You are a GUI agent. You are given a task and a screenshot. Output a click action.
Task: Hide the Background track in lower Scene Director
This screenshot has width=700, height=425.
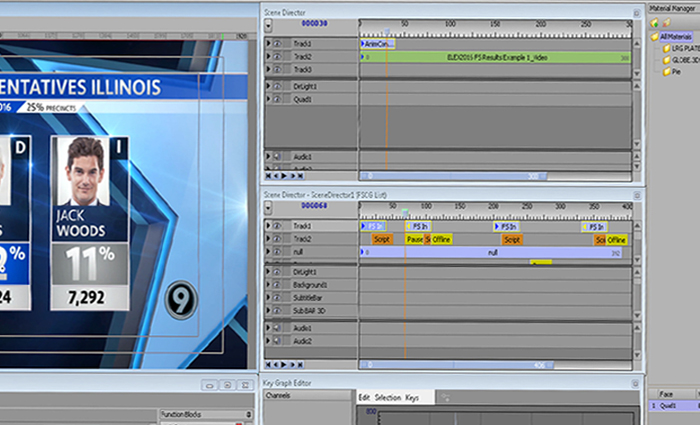[x=277, y=286]
